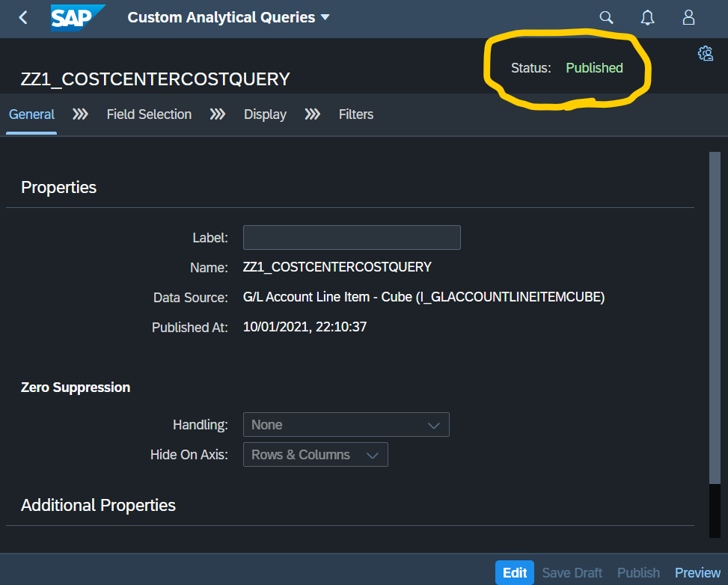The width and height of the screenshot is (728, 585).
Task: Click inside the Label input field
Action: click(352, 237)
